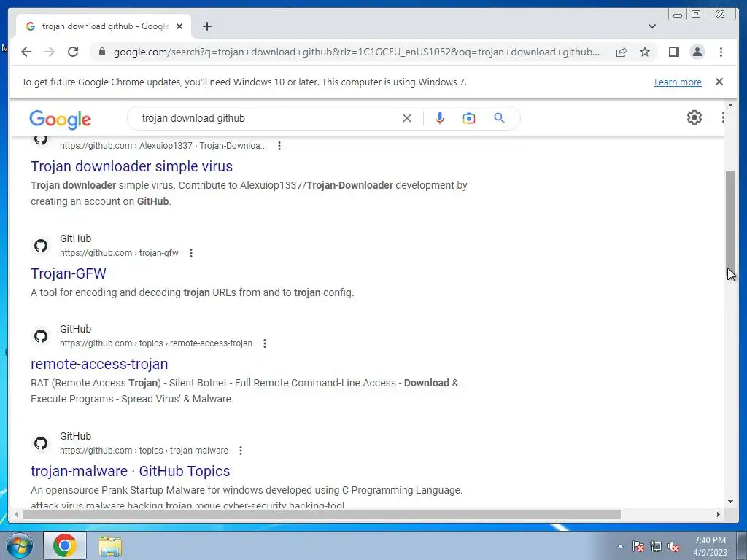Screen dimensions: 747x560
Task: Open Google quick settings gear
Action: tap(694, 117)
